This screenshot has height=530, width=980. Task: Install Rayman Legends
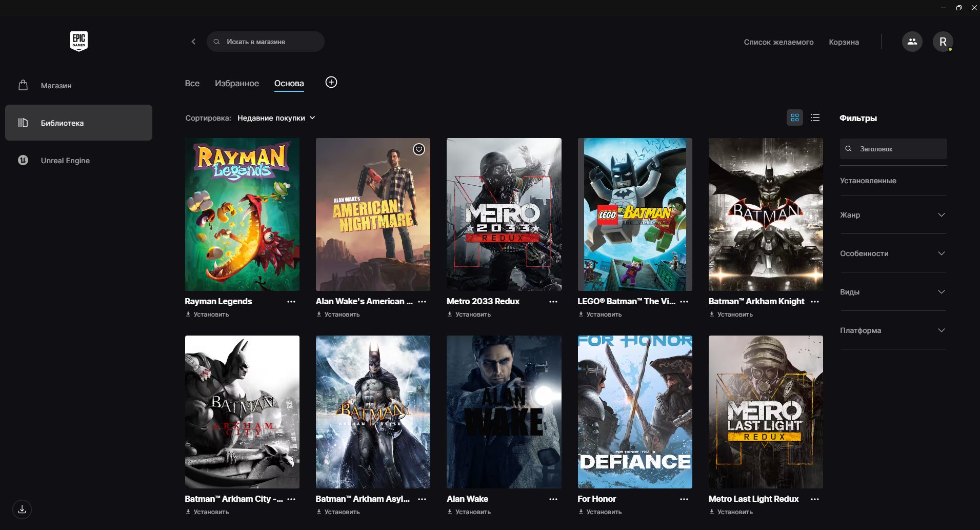(207, 315)
